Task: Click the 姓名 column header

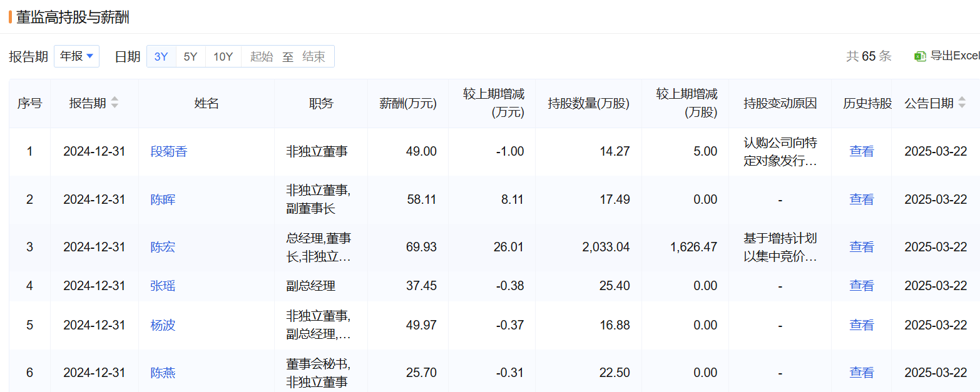Action: 207,104
